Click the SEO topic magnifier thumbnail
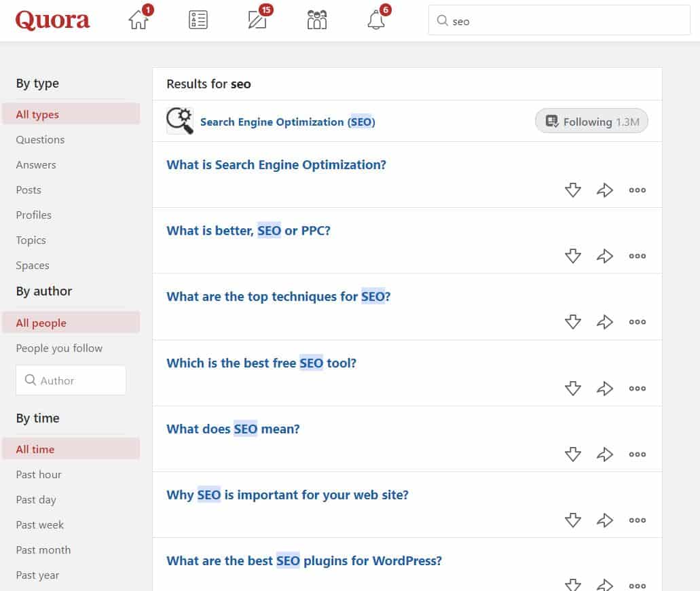Viewport: 700px width, 591px height. point(180,121)
